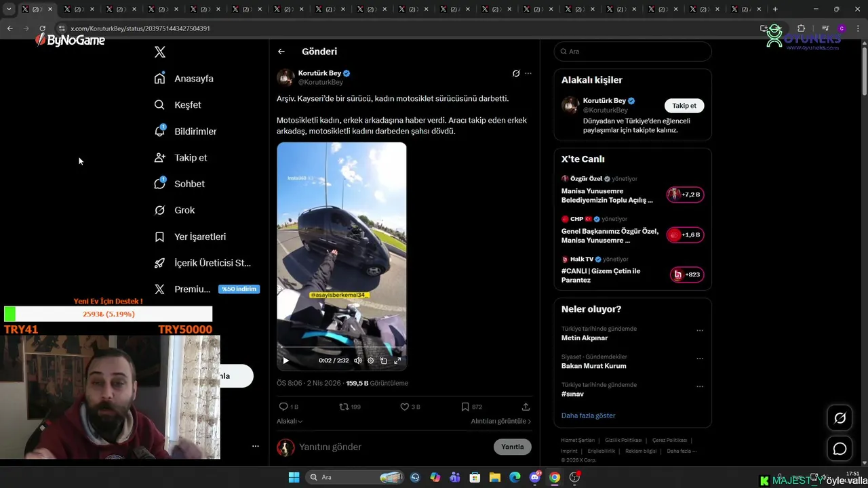Viewport: 868px width, 488px height.
Task: Click the Ara search box on X
Action: coord(633,52)
